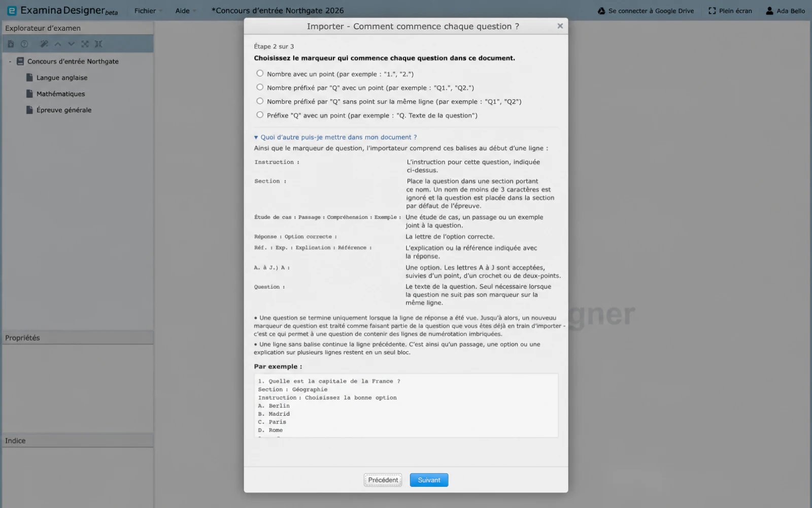The width and height of the screenshot is (812, 508).
Task: Select the Épreuve générale tree row
Action: pos(78,110)
